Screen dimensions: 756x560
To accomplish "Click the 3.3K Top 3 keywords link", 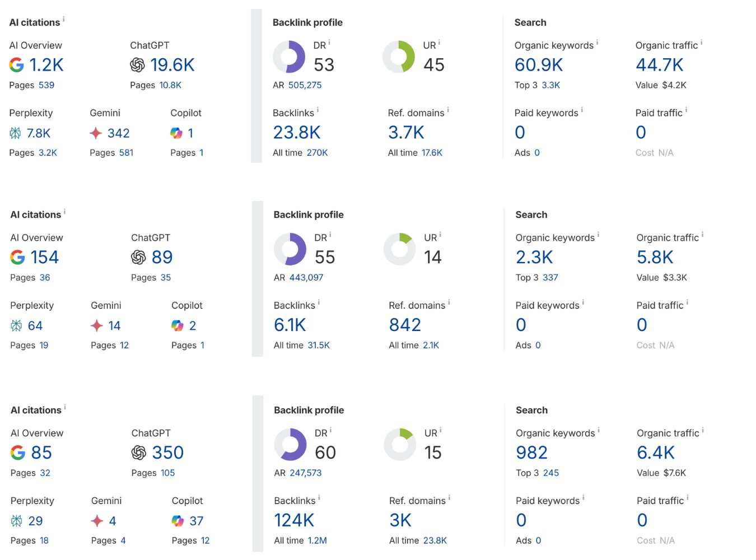I will (x=552, y=85).
